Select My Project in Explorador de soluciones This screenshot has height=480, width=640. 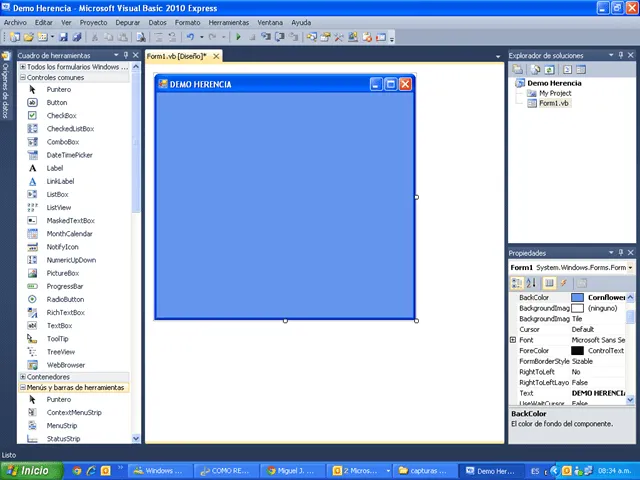pyautogui.click(x=555, y=93)
